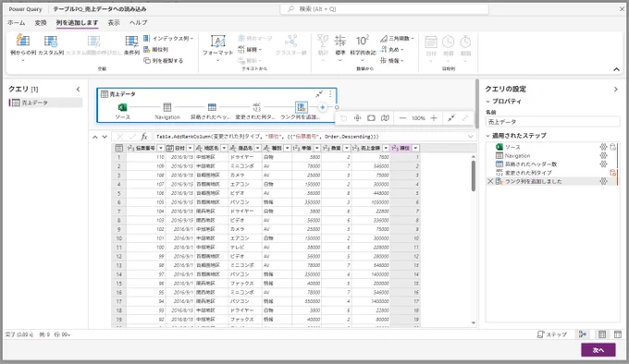Viewport: 629px width, 364px height.
Task: Select the 売上データ query in list
Action: (45, 103)
